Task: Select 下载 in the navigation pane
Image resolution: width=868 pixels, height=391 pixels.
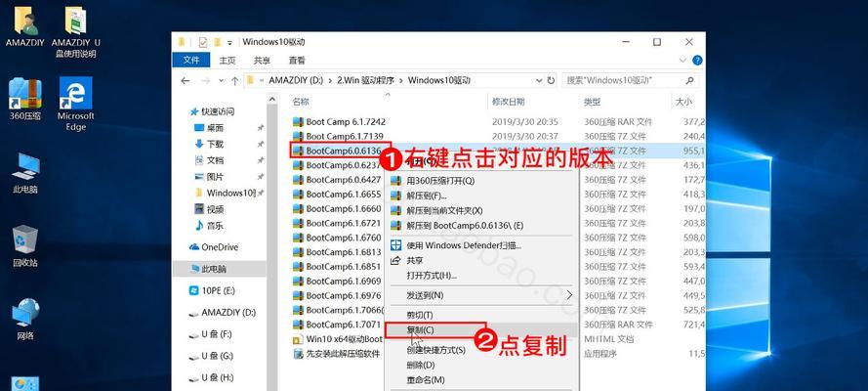Action: coord(215,144)
